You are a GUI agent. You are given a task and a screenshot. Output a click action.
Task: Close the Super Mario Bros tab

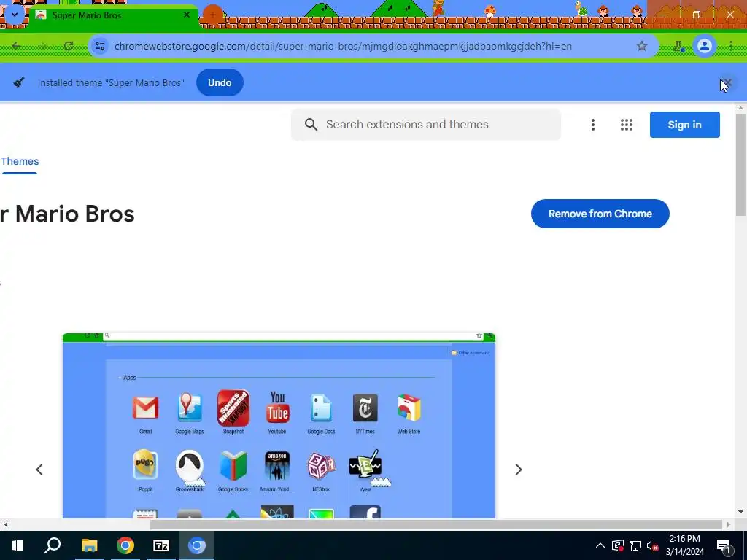[187, 15]
